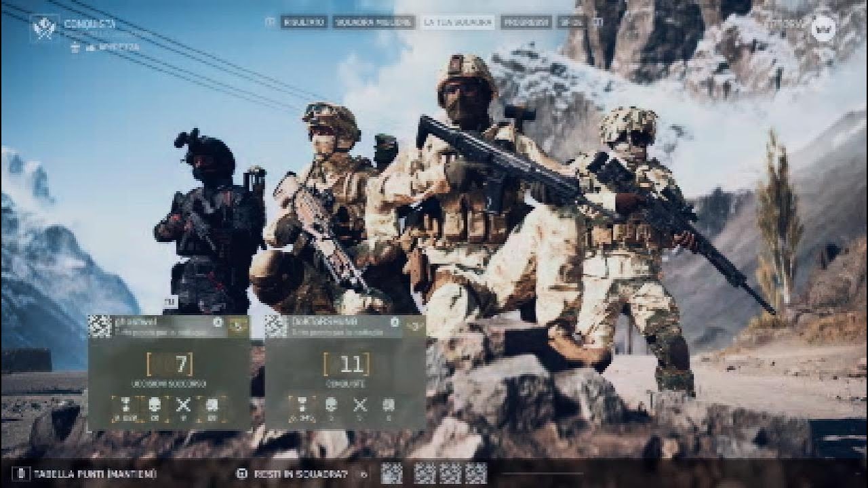
Task: Click trophy score icon on second card
Action: pyautogui.click(x=301, y=405)
